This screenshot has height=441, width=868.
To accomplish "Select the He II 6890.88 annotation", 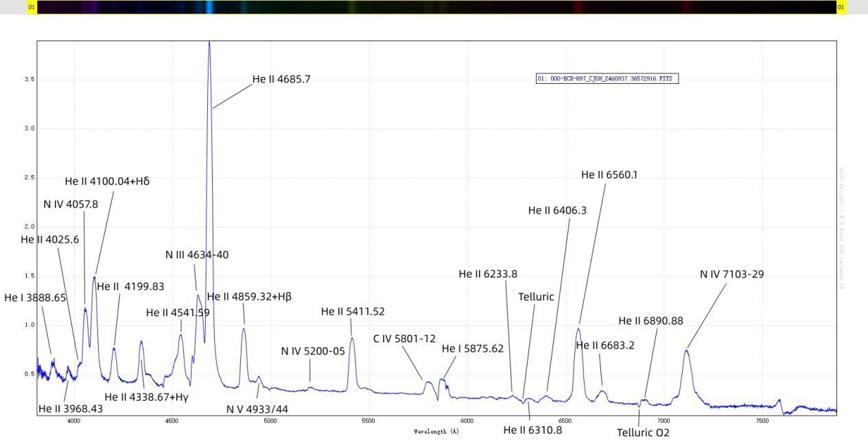I will 650,320.
